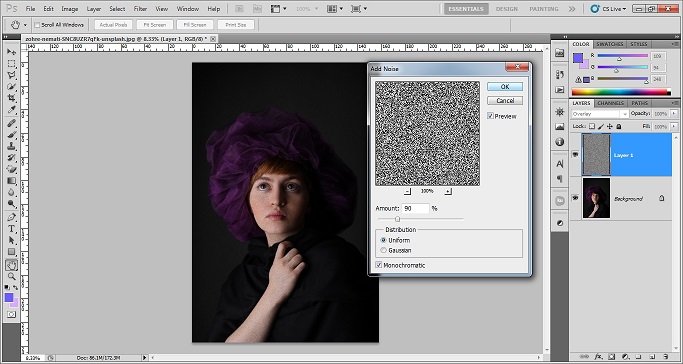Image resolution: width=683 pixels, height=364 pixels.
Task: Open the Character panel icon
Action: click(560, 164)
